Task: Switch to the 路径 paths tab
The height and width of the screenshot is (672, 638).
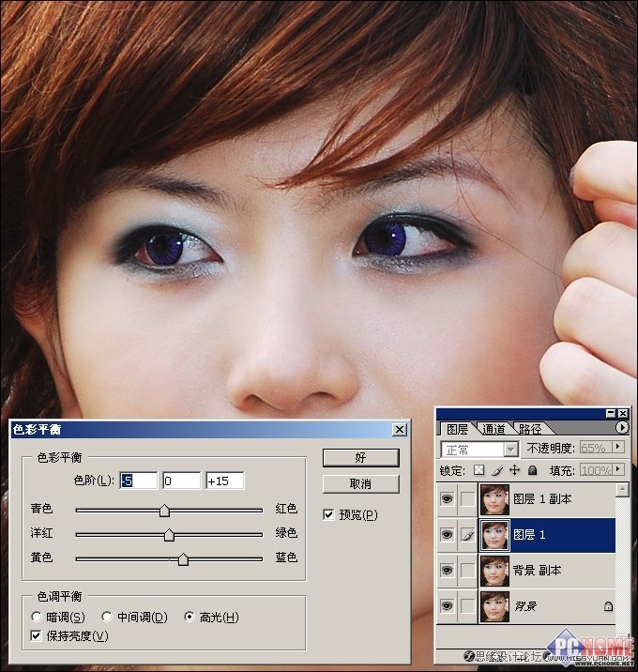Action: (530, 429)
